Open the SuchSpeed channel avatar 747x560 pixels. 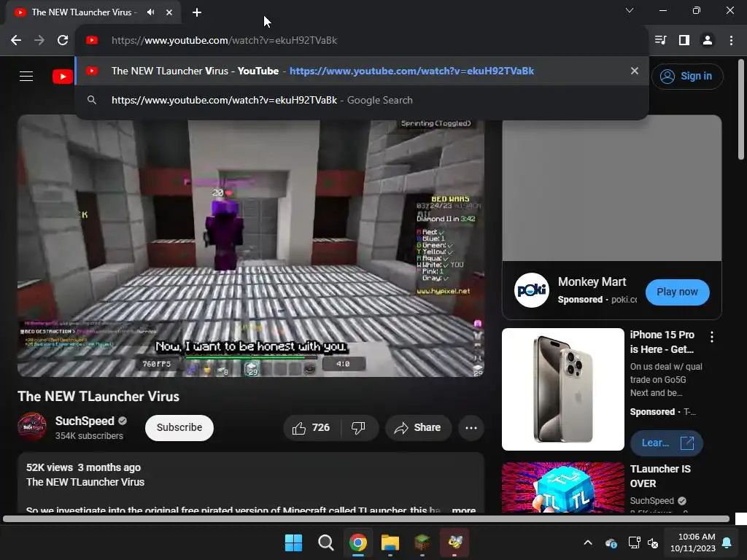tap(32, 427)
